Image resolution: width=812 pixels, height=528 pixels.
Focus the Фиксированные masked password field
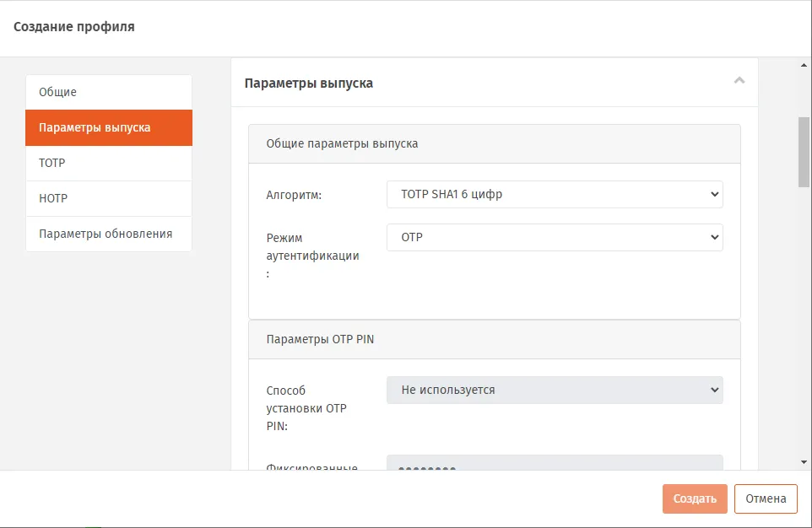(555, 463)
